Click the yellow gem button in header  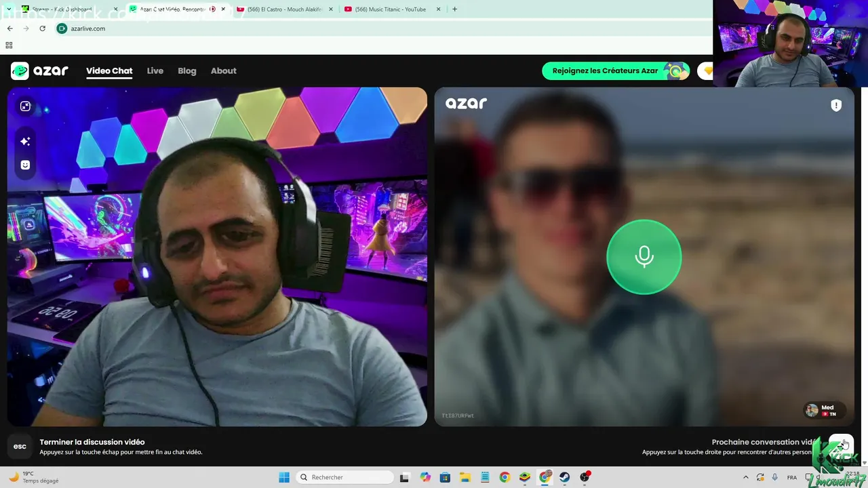click(x=707, y=70)
